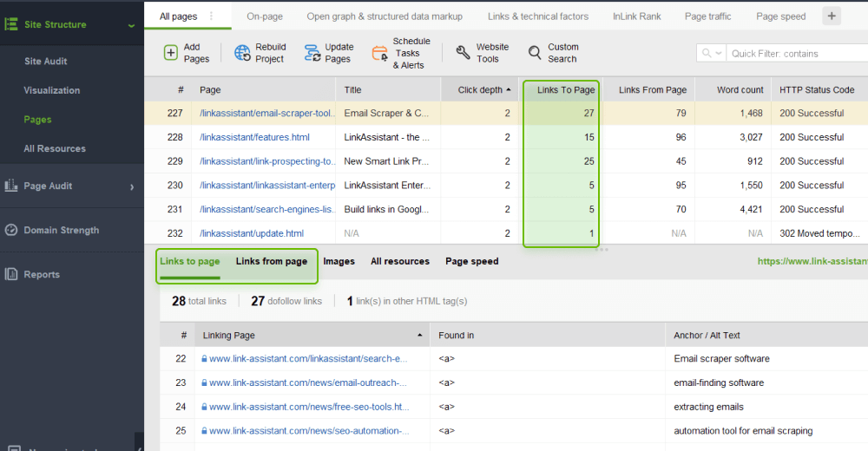868x451 pixels.
Task: Select 'Email scraper software' anchor text
Action: pyautogui.click(x=721, y=358)
